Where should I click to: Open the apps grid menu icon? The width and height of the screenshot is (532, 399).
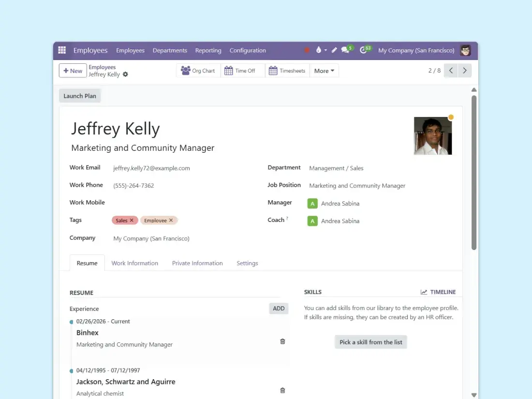(x=62, y=50)
